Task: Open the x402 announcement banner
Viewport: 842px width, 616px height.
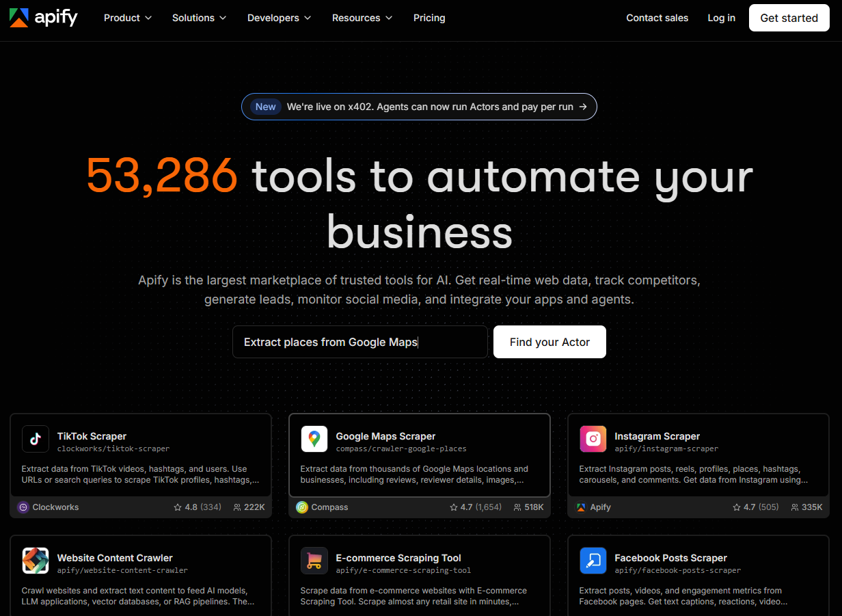Action: click(x=419, y=107)
